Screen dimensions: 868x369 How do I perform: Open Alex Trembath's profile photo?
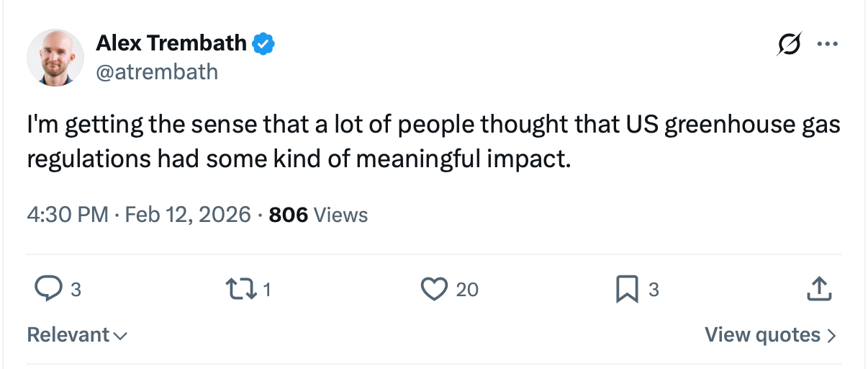[x=55, y=58]
